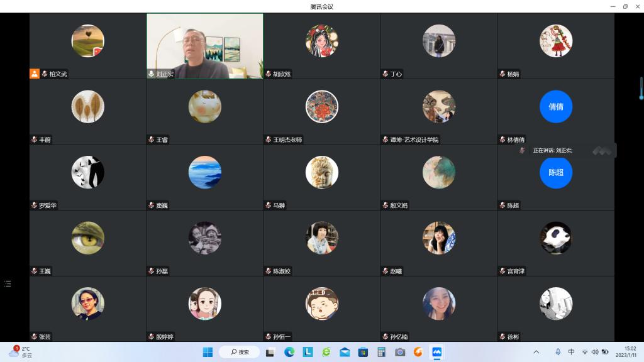Open the Calculator app in taskbar
The width and height of the screenshot is (644, 362).
point(381,352)
